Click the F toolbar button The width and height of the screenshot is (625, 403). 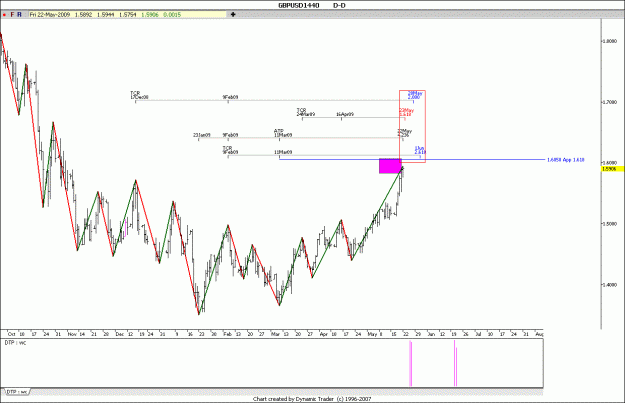pos(12,15)
